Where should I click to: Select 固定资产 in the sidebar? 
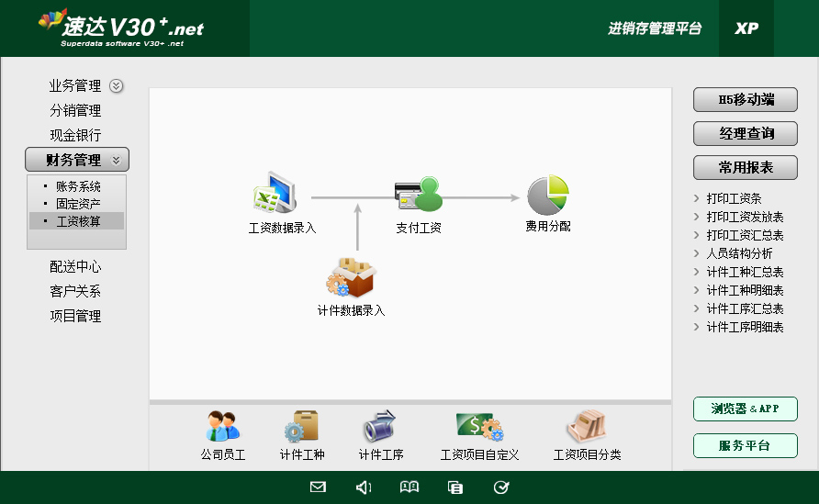tap(78, 204)
